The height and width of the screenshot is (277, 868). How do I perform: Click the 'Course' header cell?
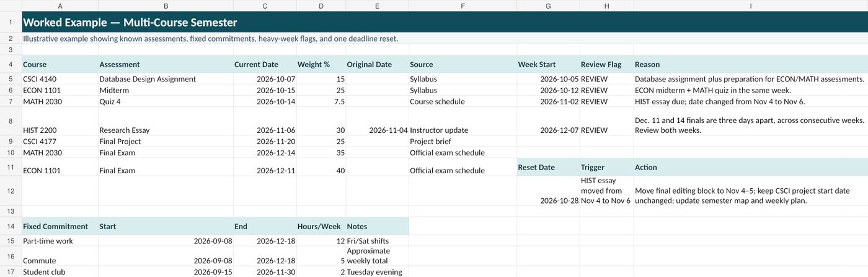[x=60, y=64]
